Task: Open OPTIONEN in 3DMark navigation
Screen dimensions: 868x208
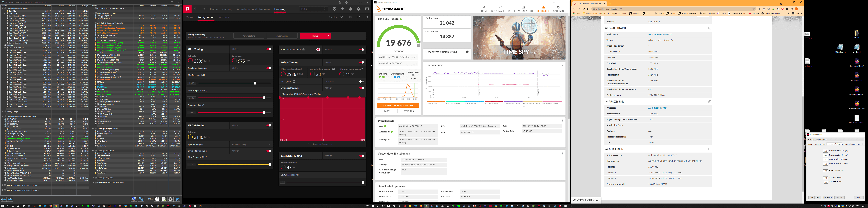Action: point(558,9)
